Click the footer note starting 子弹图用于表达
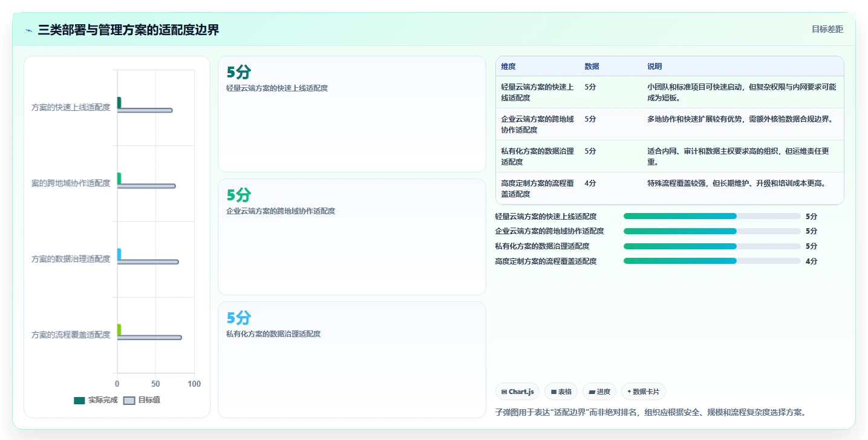Image resolution: width=868 pixels, height=440 pixels. click(650, 413)
